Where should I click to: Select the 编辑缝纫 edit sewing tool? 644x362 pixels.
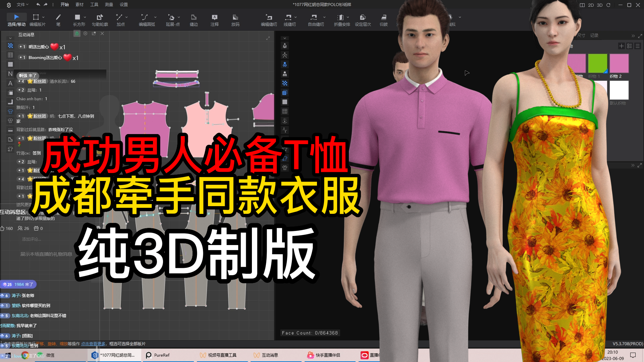269,20
